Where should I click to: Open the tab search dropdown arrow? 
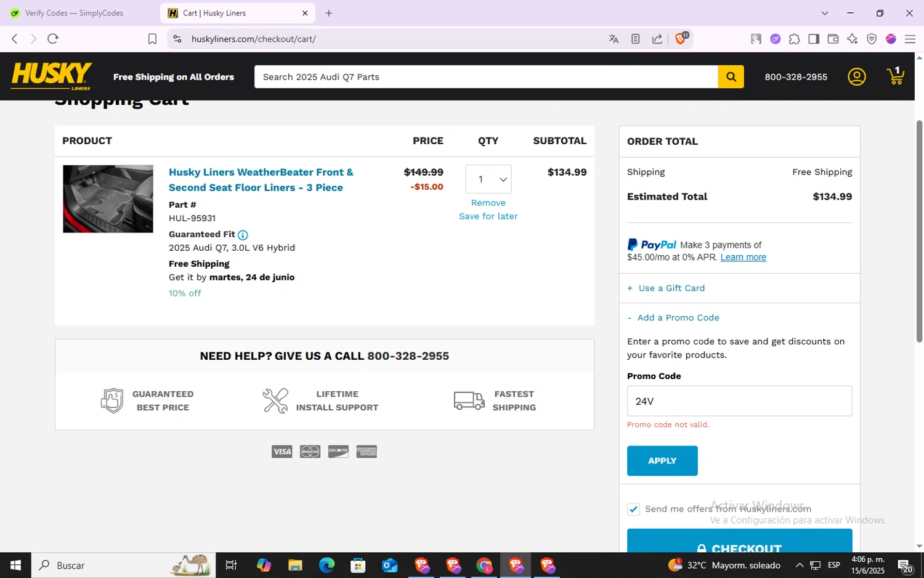coord(825,13)
